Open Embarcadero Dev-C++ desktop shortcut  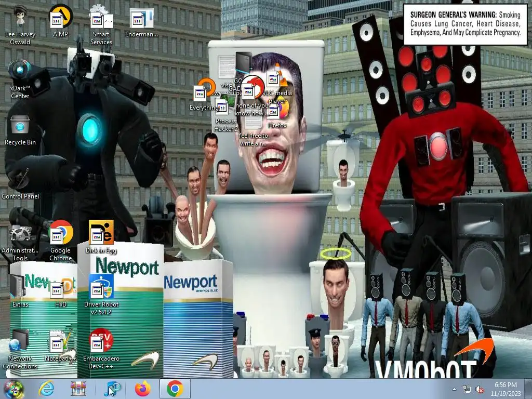(101, 349)
